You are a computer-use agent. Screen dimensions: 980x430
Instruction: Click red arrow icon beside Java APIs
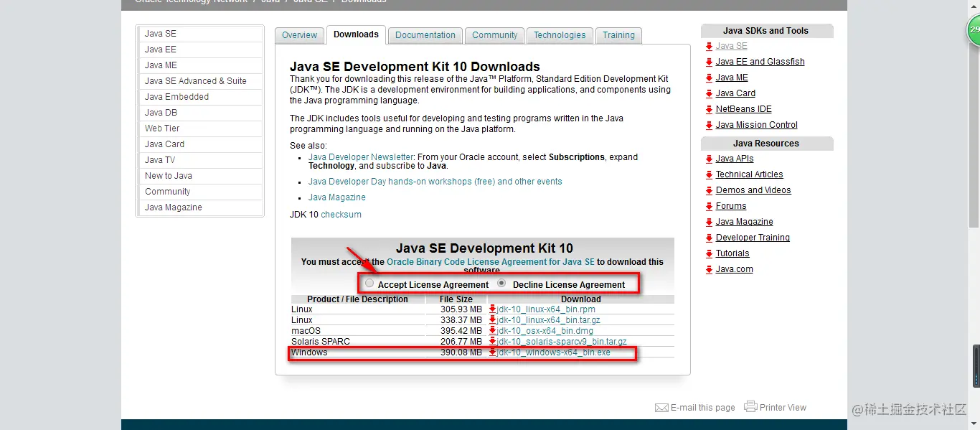(x=709, y=159)
